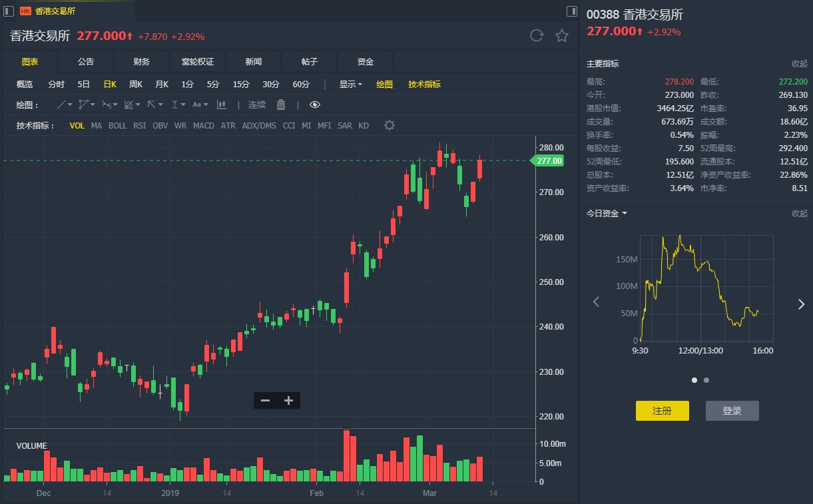Toggle 连续 continuous drawing mode
This screenshot has width=813, height=504.
[x=257, y=105]
